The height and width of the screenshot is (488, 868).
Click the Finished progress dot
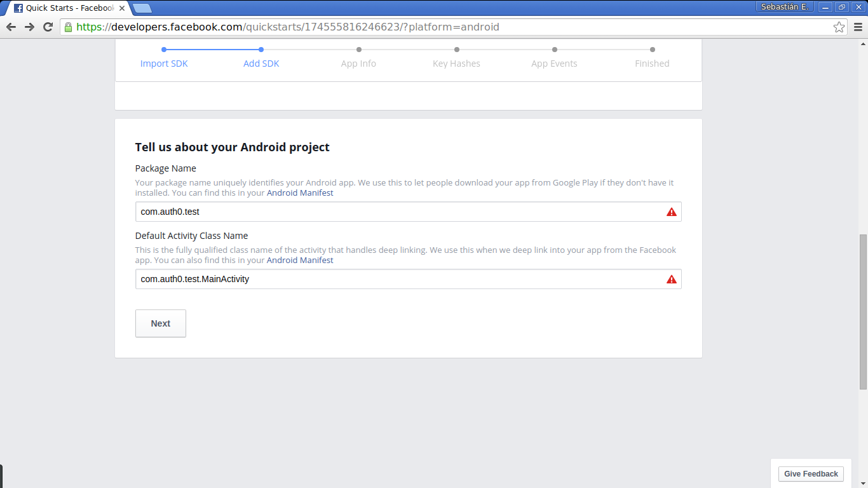tap(653, 50)
